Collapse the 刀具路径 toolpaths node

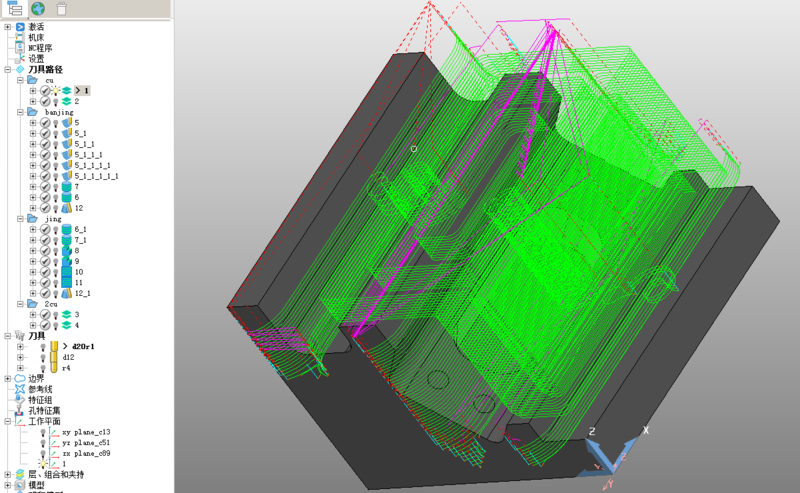point(7,69)
